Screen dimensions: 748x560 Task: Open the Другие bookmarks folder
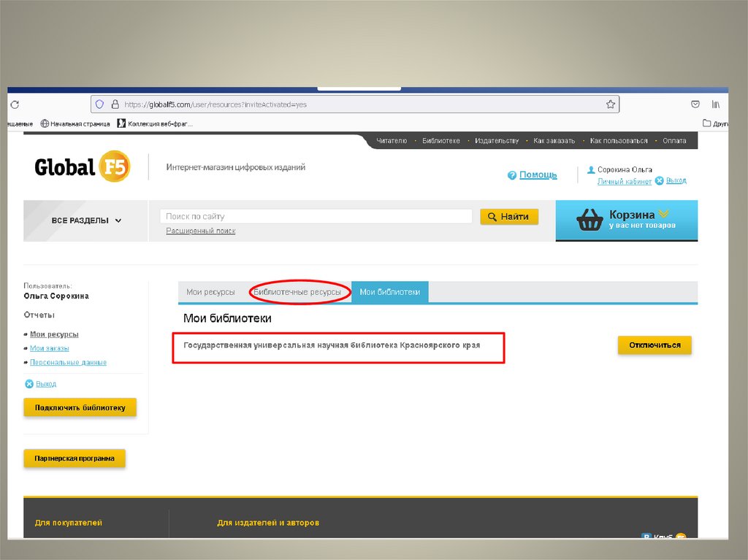715,123
